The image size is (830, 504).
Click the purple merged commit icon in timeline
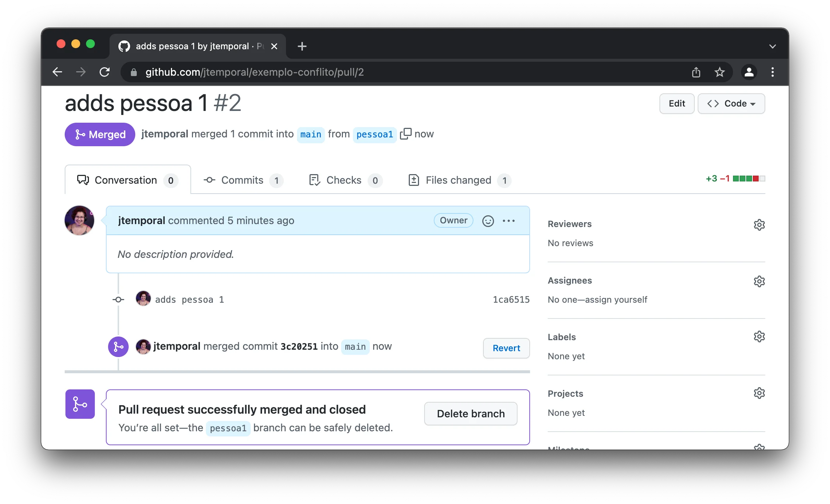coord(118,346)
